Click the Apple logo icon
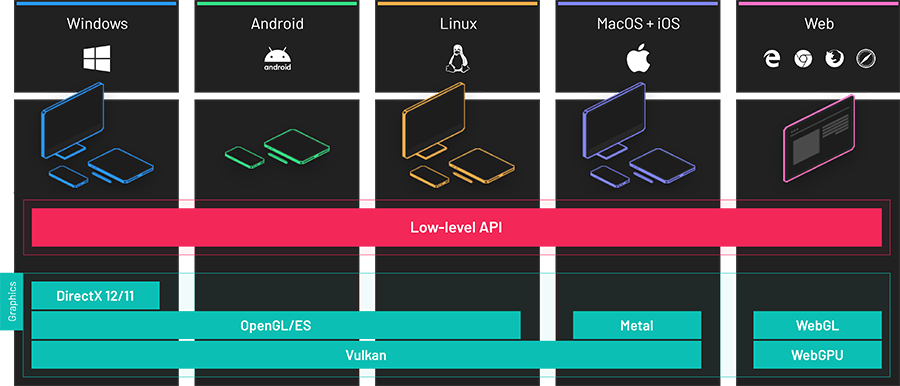 [637, 59]
